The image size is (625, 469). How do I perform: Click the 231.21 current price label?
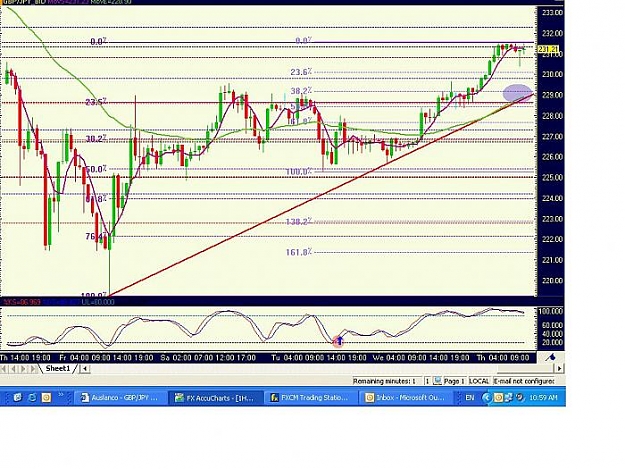point(548,49)
